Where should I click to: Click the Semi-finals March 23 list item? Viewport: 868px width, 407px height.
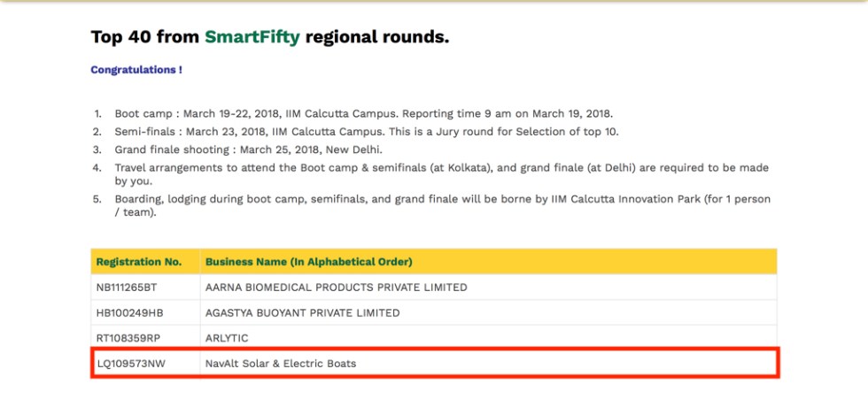367,132
